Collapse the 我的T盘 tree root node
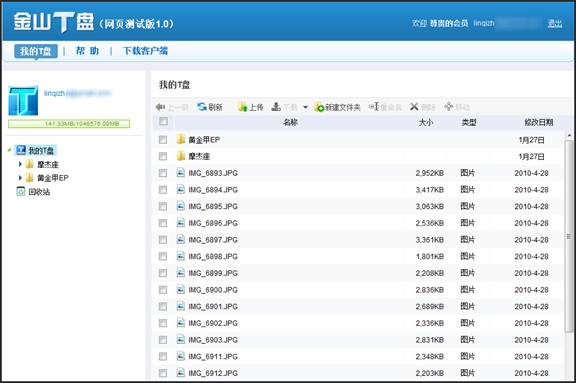 pos(9,150)
